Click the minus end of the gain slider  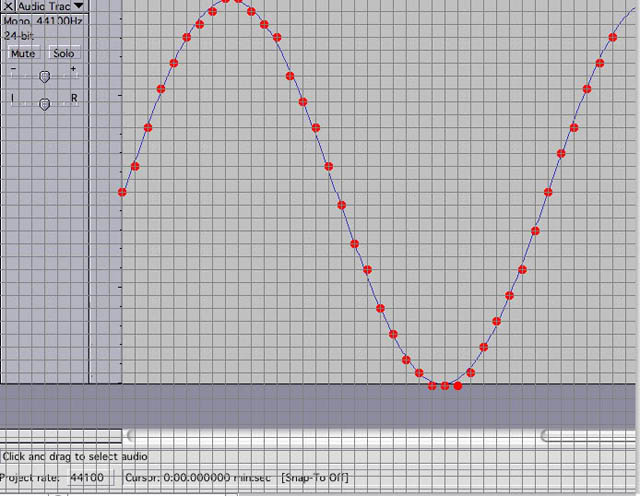pyautogui.click(x=12, y=70)
